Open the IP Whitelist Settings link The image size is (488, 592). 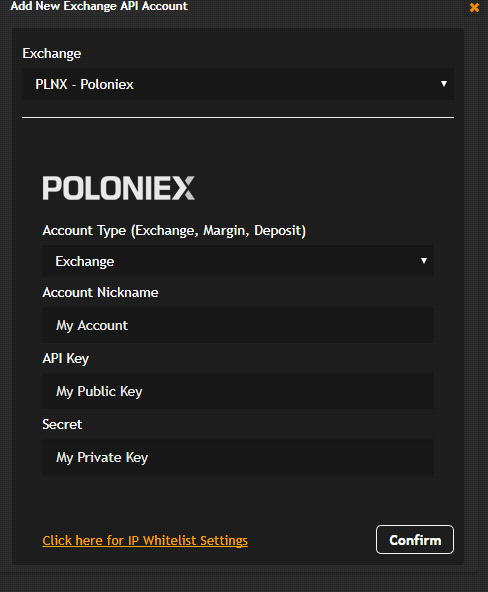point(145,540)
